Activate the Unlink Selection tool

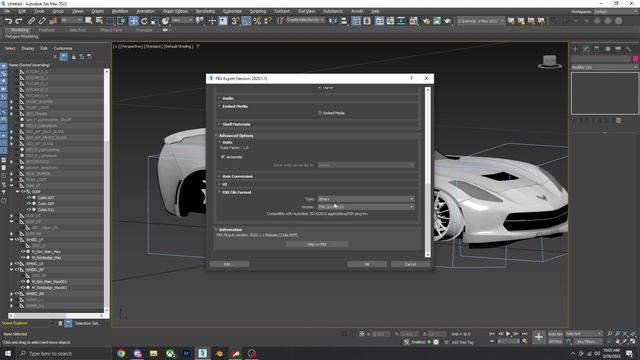[42, 21]
